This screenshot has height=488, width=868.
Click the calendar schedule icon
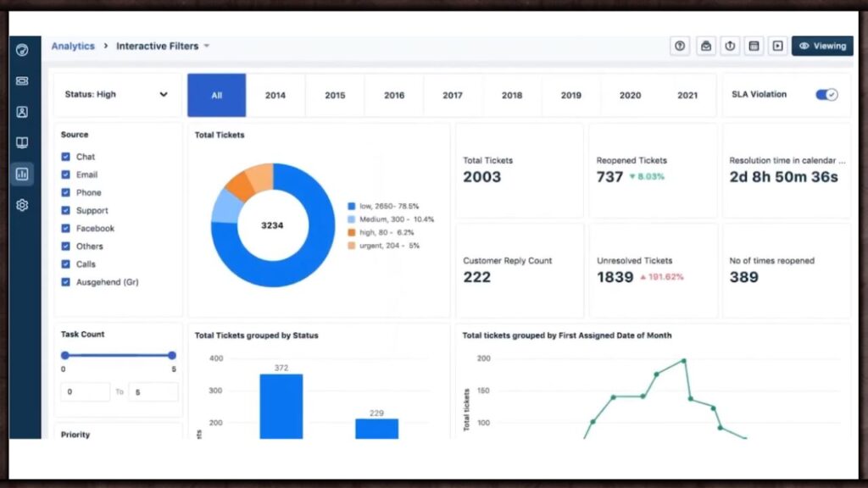(754, 46)
